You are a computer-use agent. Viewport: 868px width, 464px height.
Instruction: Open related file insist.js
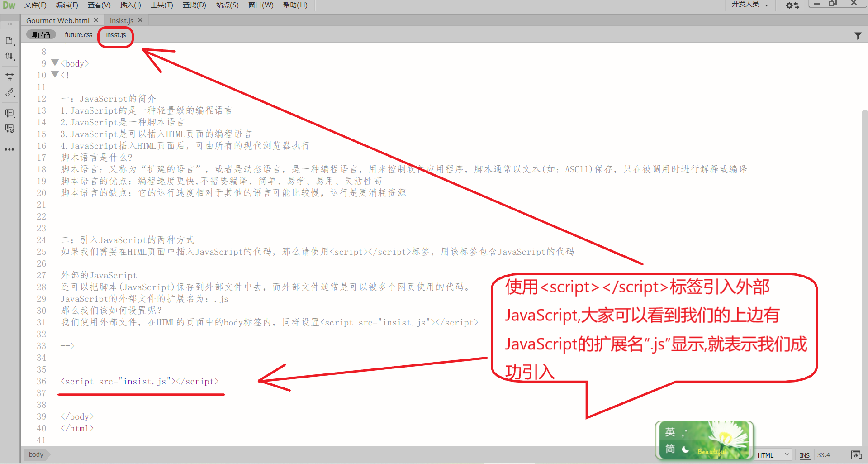pos(116,35)
